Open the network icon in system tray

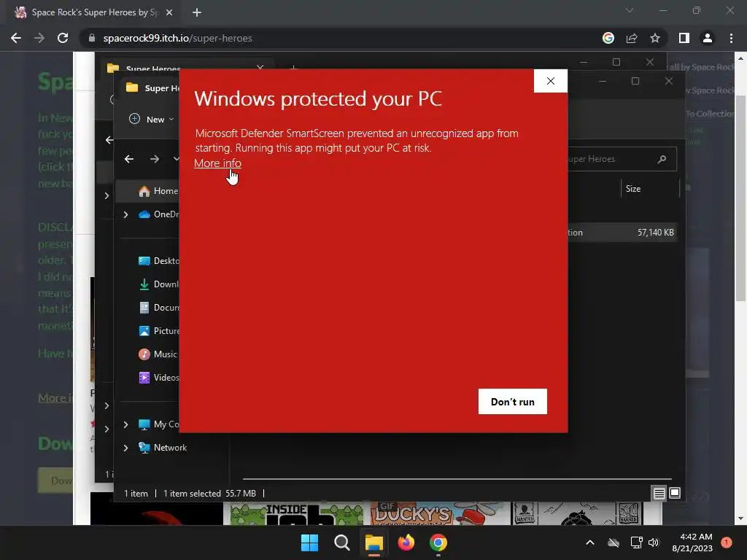coord(636,542)
